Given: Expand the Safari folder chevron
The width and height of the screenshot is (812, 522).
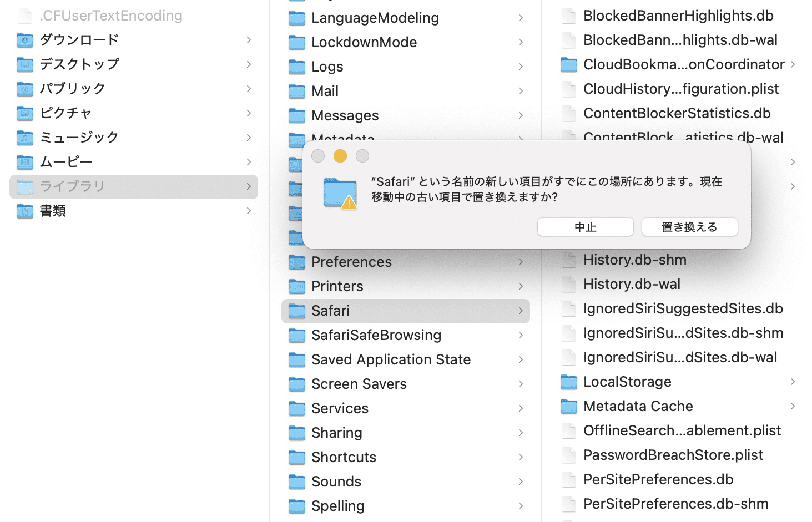Looking at the screenshot, I should pyautogui.click(x=521, y=311).
